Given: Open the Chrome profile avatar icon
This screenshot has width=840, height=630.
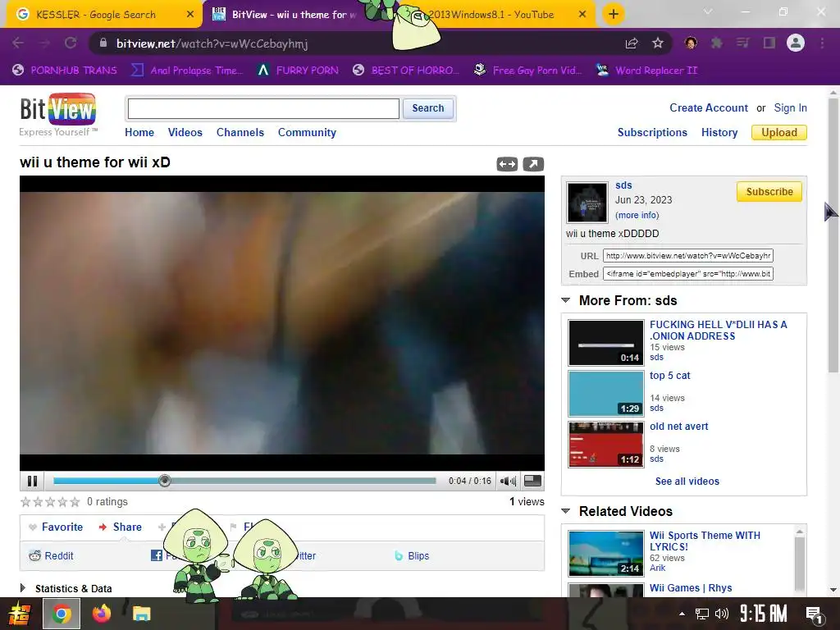Looking at the screenshot, I should 796,43.
